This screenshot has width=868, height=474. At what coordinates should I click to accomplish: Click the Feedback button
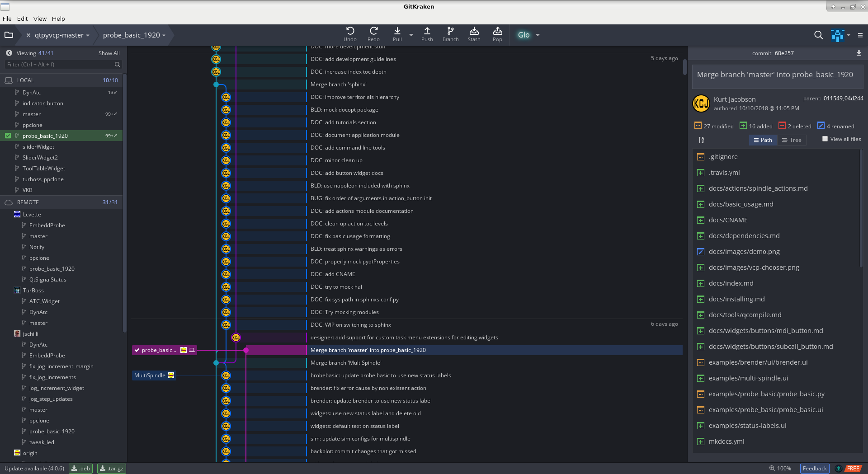pos(815,469)
